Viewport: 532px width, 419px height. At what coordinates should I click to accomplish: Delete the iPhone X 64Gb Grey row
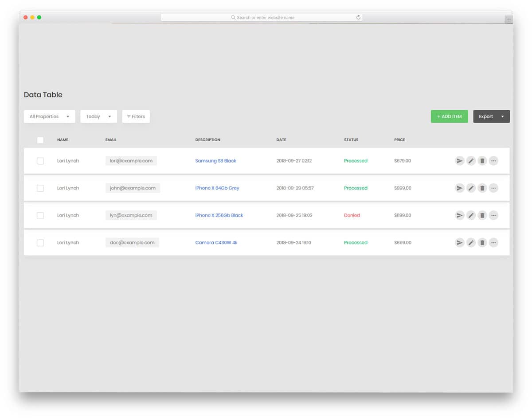[x=482, y=188]
